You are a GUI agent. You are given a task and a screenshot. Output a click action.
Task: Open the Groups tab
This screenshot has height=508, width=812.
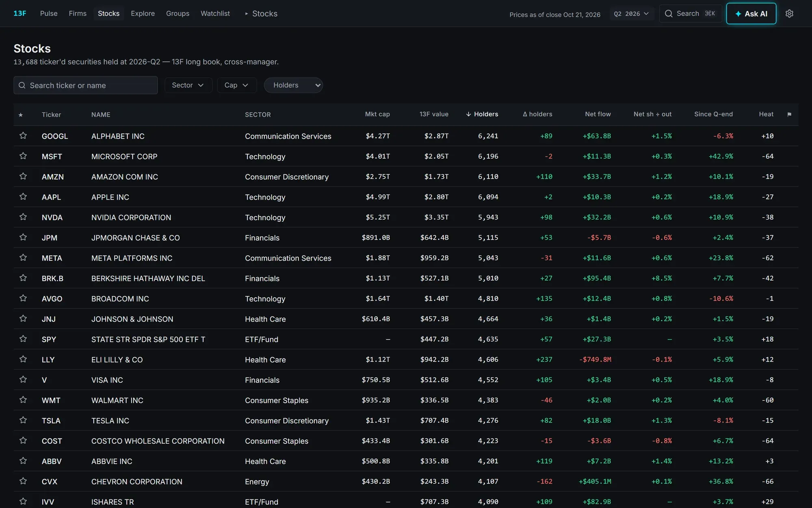pyautogui.click(x=178, y=13)
